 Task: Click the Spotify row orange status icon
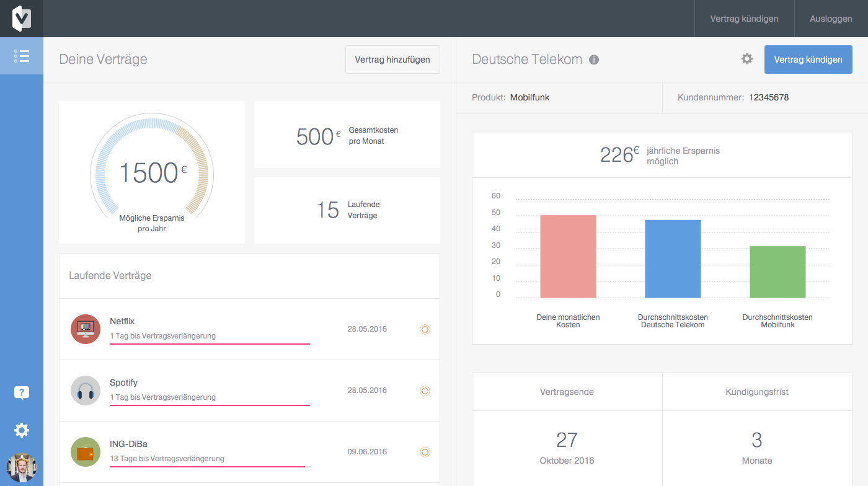tap(425, 391)
